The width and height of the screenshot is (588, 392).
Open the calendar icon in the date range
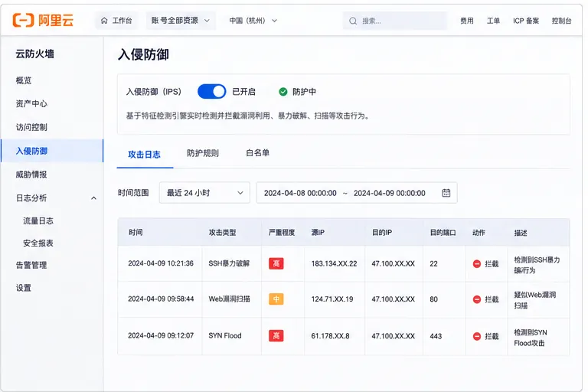[x=446, y=193]
